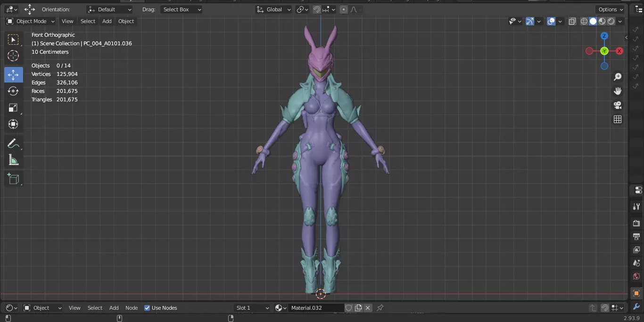Open the Scene properties tab
This screenshot has height=322, width=644.
pyautogui.click(x=636, y=263)
